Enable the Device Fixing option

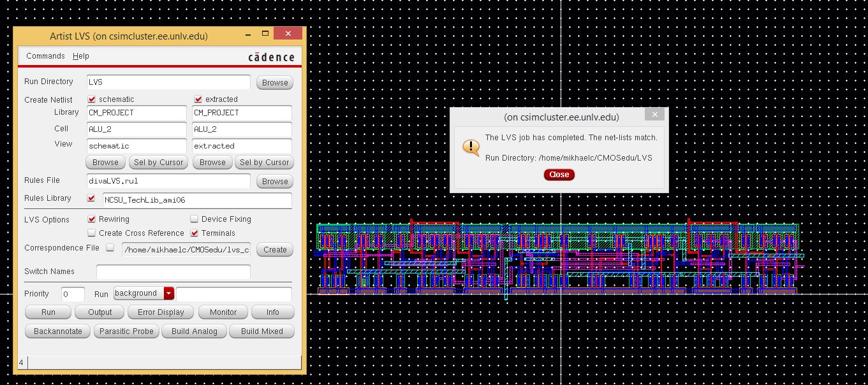point(195,219)
